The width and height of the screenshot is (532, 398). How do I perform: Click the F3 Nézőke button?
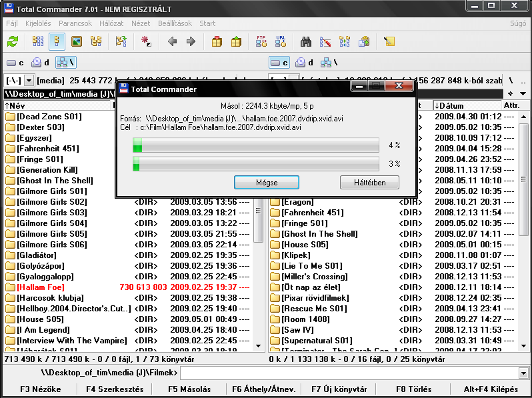(x=41, y=389)
